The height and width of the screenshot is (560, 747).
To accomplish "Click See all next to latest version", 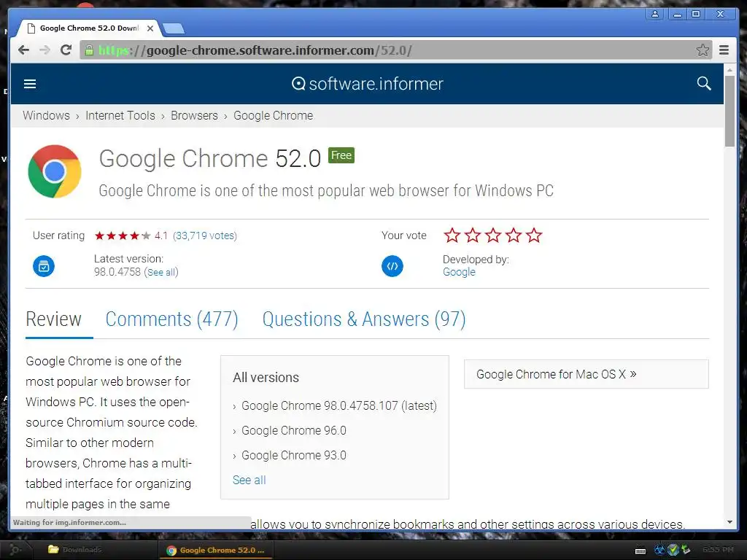I will pyautogui.click(x=162, y=273).
